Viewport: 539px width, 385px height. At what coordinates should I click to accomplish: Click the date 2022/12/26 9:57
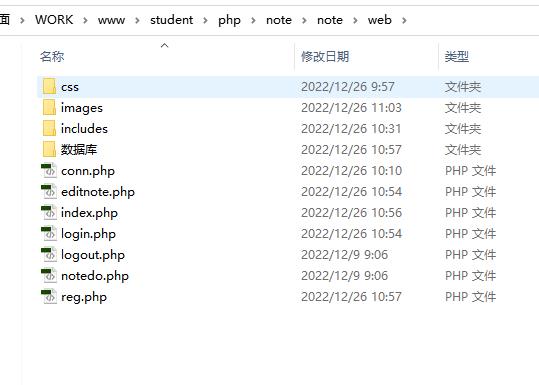348,87
